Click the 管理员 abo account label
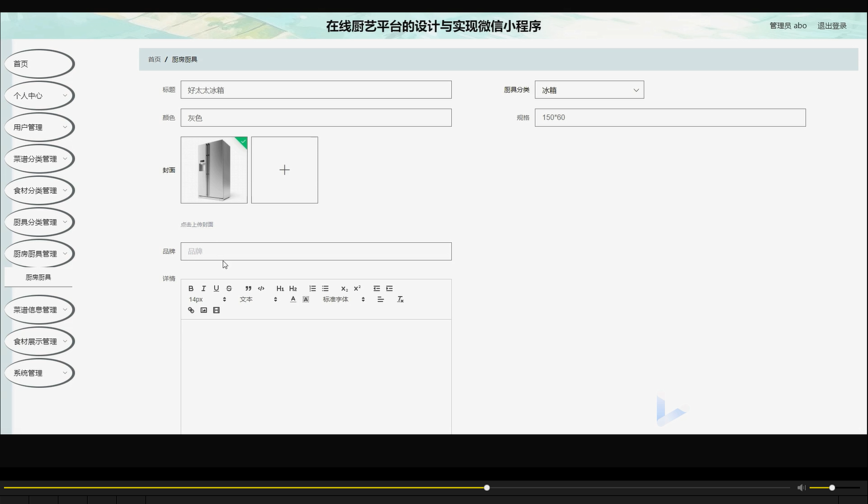 click(788, 26)
